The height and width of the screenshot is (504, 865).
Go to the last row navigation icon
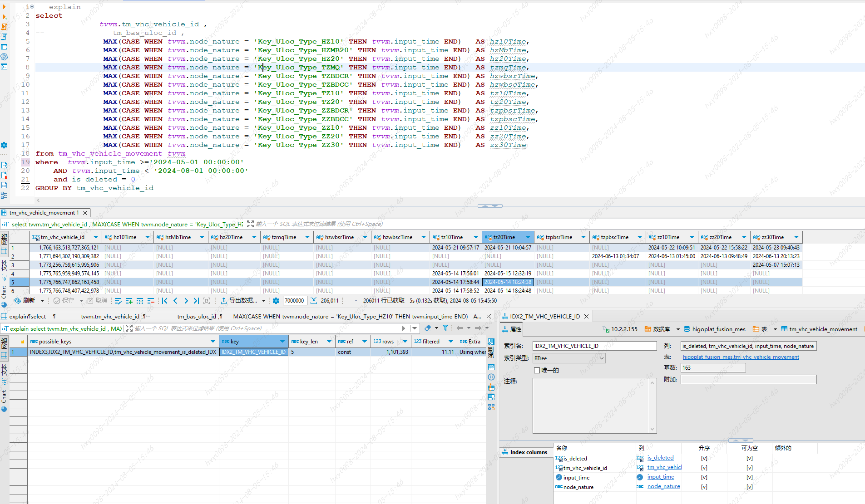click(x=196, y=301)
